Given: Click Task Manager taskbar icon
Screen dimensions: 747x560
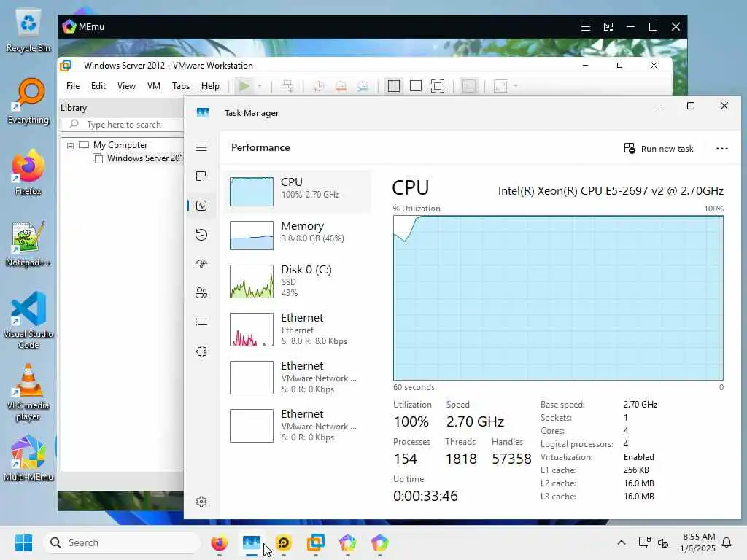Looking at the screenshot, I should (x=251, y=542).
